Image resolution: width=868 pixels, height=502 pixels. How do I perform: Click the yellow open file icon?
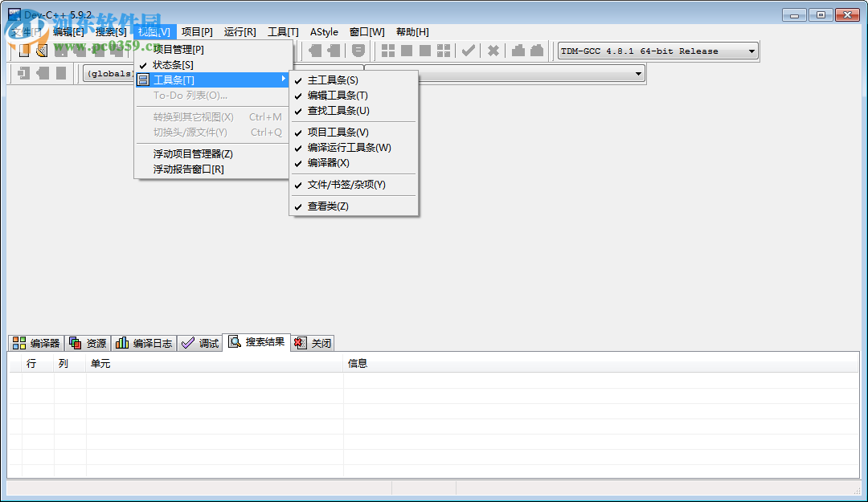pos(42,51)
